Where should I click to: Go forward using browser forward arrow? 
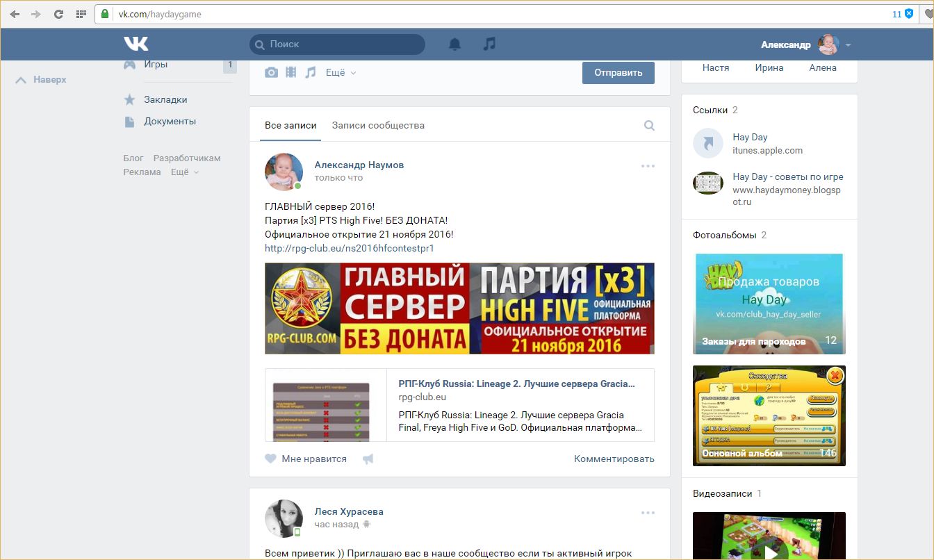click(x=36, y=14)
